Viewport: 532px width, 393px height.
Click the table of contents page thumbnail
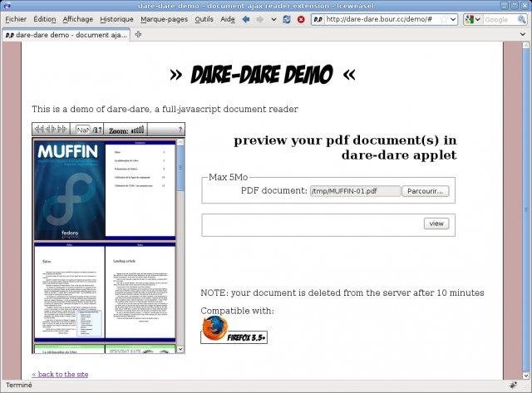click(x=140, y=189)
